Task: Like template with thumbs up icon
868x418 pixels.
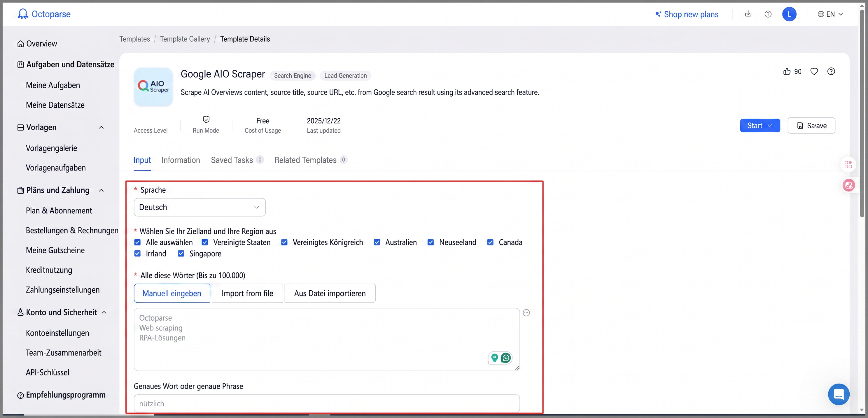Action: pos(787,71)
